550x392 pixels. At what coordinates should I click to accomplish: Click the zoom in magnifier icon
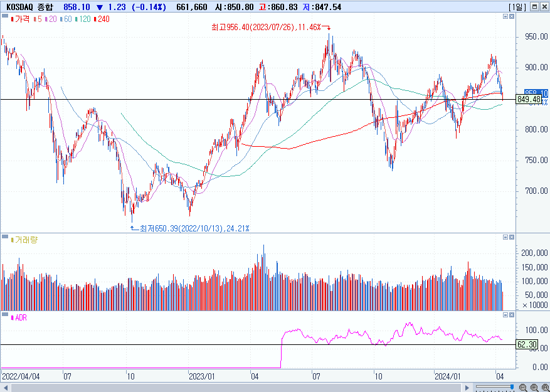click(534, 388)
